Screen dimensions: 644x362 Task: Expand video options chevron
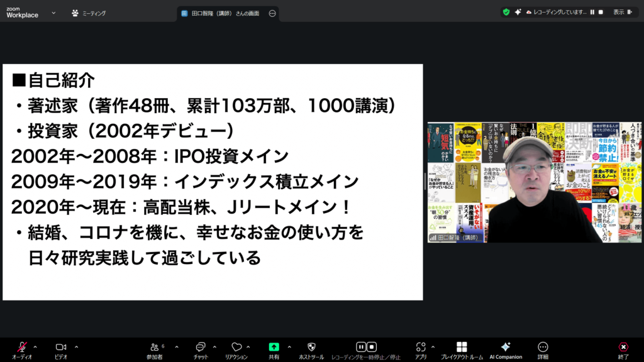tap(77, 346)
